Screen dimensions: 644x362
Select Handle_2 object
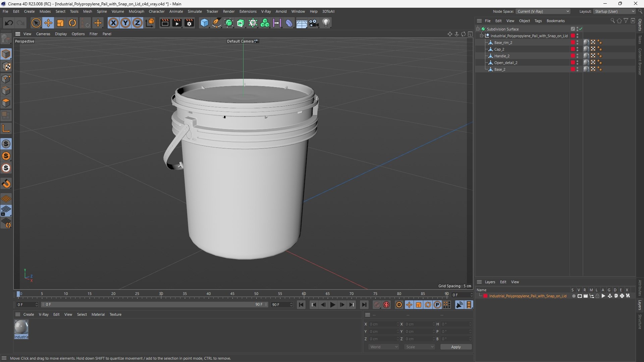[502, 56]
